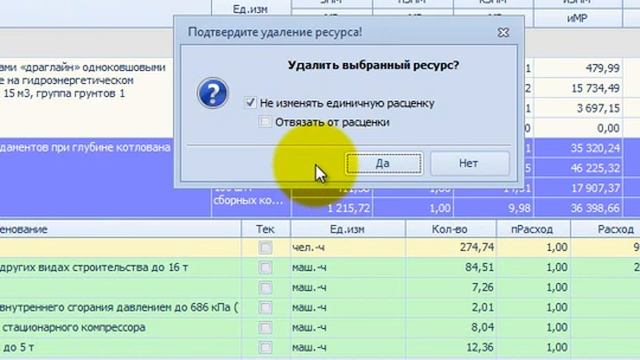
Task: Cancel deletion with the Нет button
Action: point(469,164)
